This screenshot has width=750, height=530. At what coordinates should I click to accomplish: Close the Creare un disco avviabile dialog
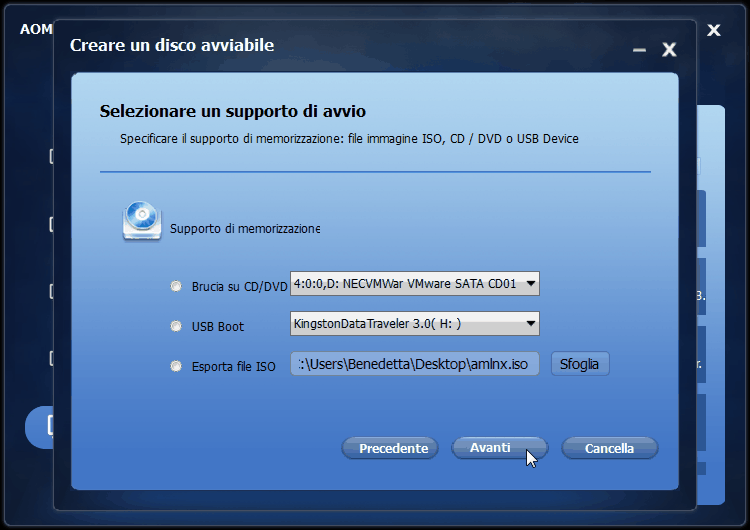[669, 49]
